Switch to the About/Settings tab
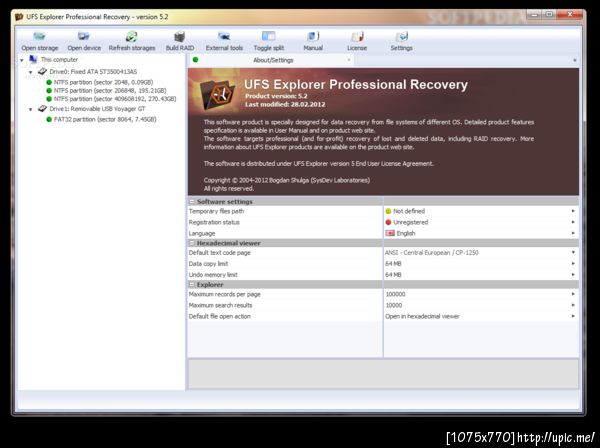 [x=273, y=60]
